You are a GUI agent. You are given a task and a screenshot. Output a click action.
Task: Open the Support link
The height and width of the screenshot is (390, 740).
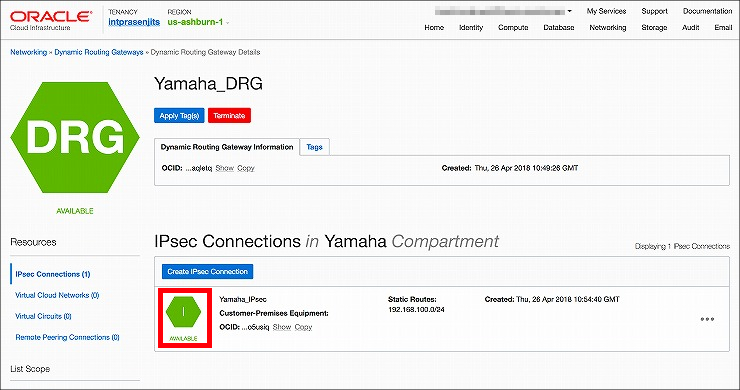click(655, 11)
